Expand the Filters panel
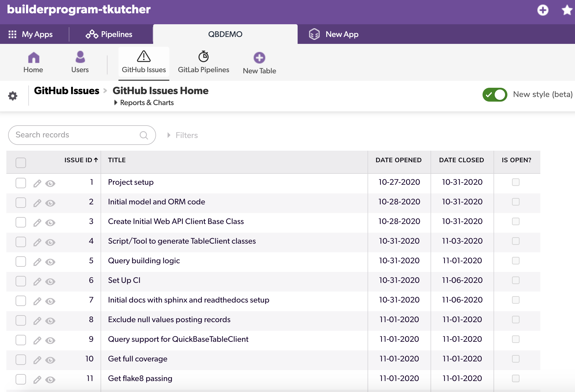This screenshot has width=575, height=392. tap(183, 135)
